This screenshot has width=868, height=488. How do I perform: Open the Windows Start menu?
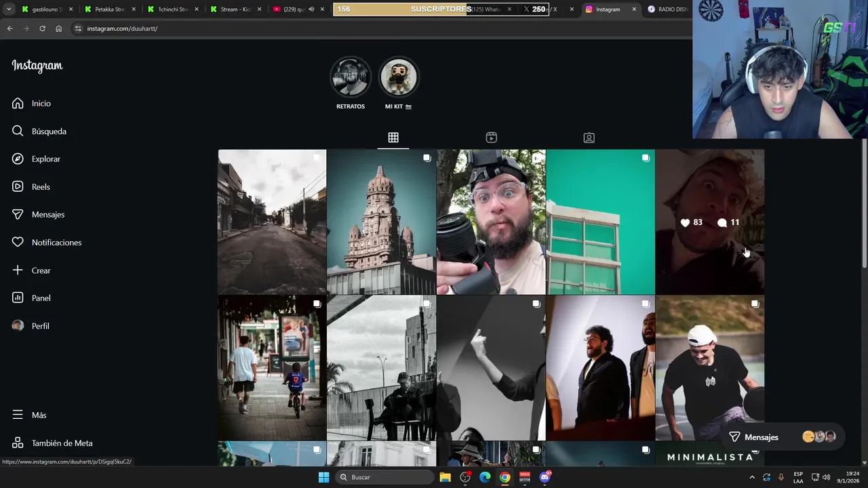pyautogui.click(x=323, y=477)
